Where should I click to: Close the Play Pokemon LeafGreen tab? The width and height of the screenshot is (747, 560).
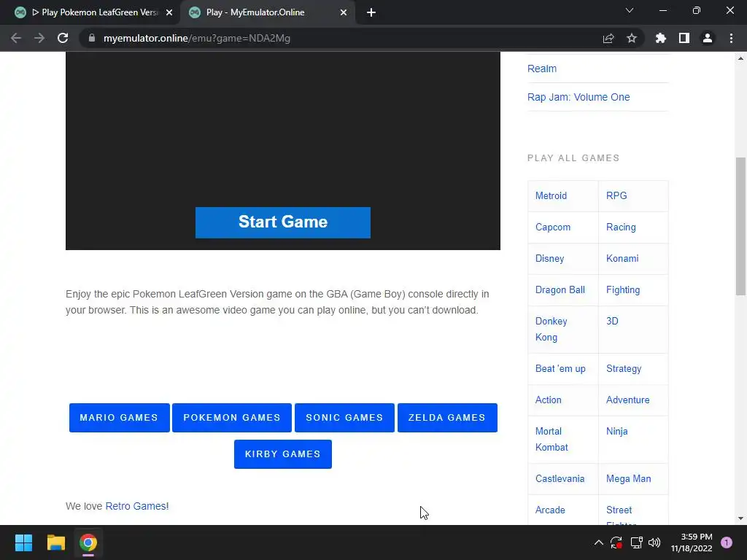pos(169,12)
